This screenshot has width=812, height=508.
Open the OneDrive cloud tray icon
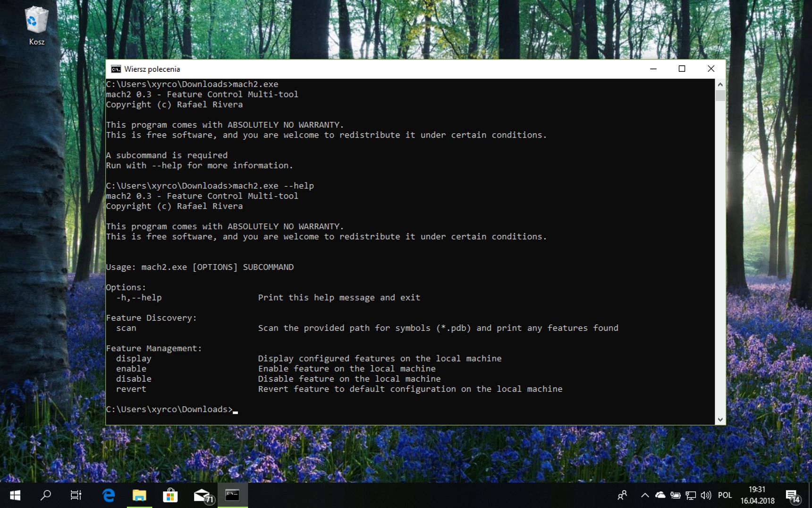(660, 495)
